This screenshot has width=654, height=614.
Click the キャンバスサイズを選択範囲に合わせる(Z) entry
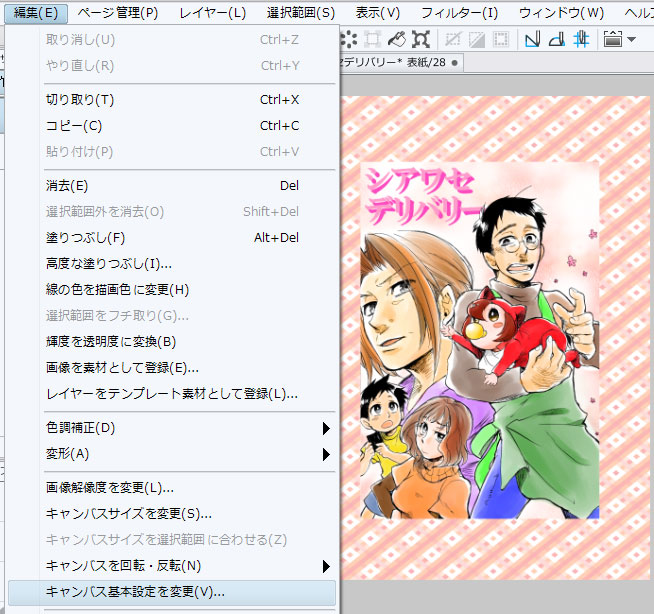coord(172,540)
